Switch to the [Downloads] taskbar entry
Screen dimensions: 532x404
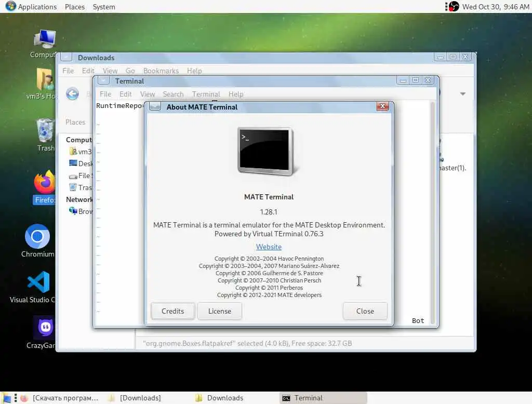135,398
